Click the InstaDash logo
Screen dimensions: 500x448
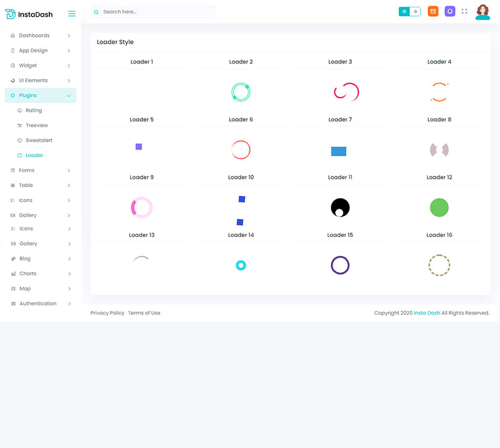point(29,14)
